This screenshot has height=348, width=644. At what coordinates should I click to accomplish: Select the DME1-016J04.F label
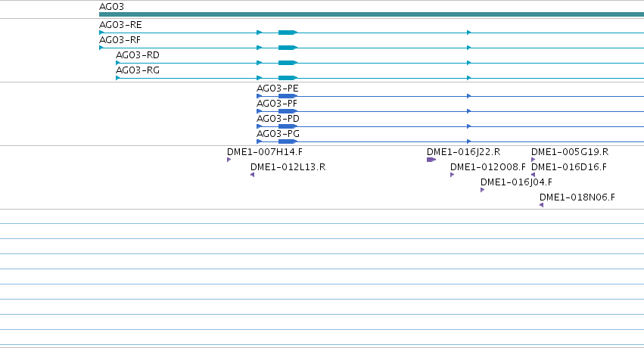[x=516, y=182]
